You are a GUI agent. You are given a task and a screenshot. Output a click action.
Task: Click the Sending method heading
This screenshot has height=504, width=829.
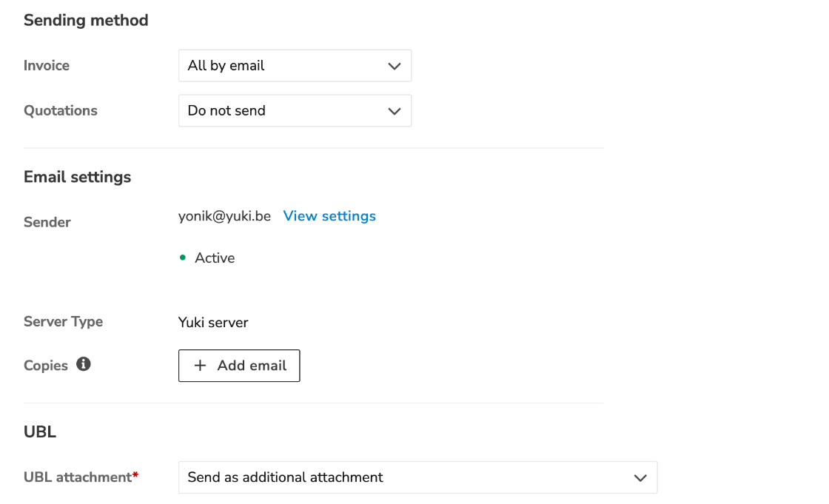(x=86, y=20)
